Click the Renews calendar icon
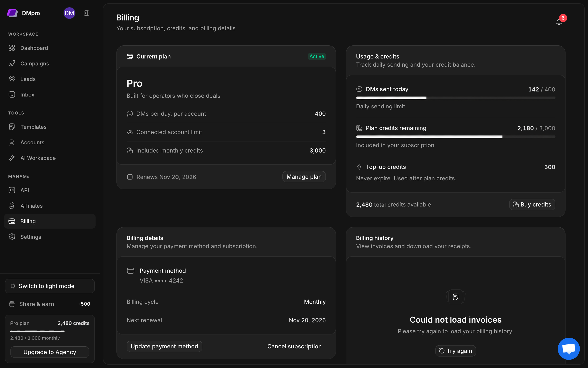The image size is (588, 368). (130, 177)
